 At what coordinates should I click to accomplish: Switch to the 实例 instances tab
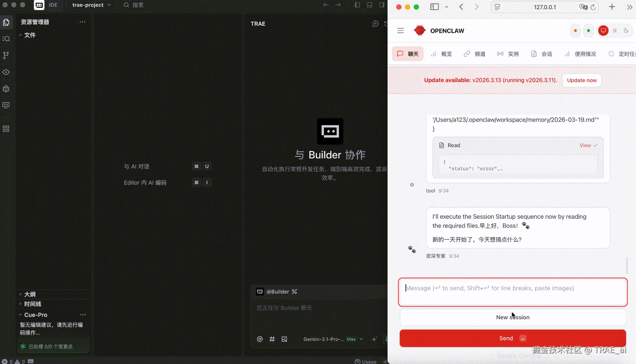[508, 54]
